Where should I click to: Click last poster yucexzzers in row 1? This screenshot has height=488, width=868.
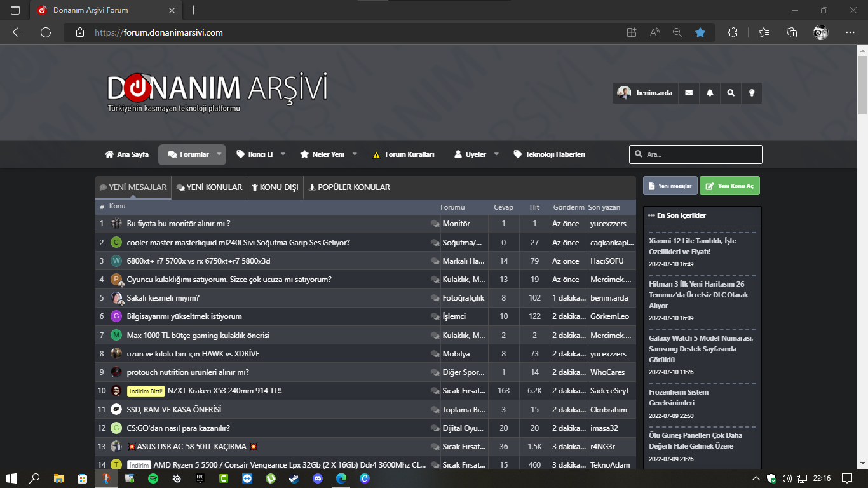pos(608,224)
